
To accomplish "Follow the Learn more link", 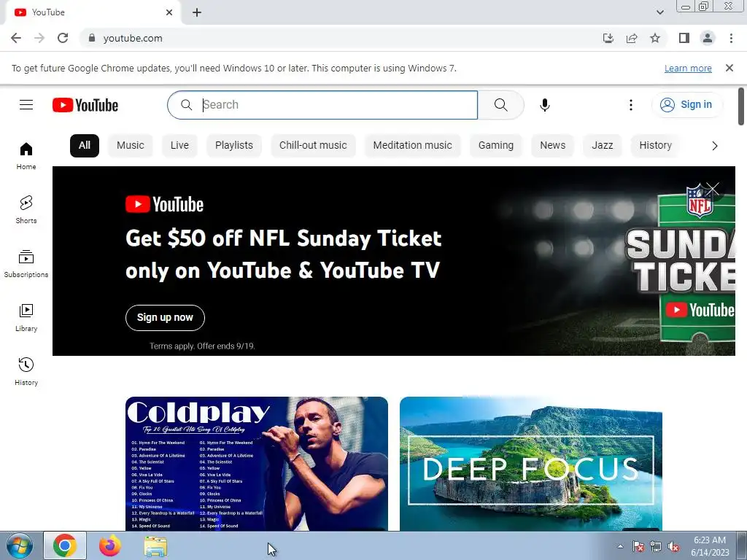I will (x=688, y=68).
